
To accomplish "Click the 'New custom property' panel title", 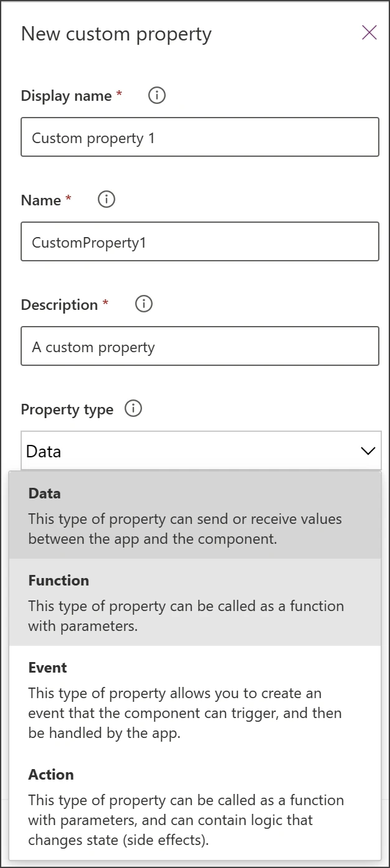I will [x=117, y=34].
